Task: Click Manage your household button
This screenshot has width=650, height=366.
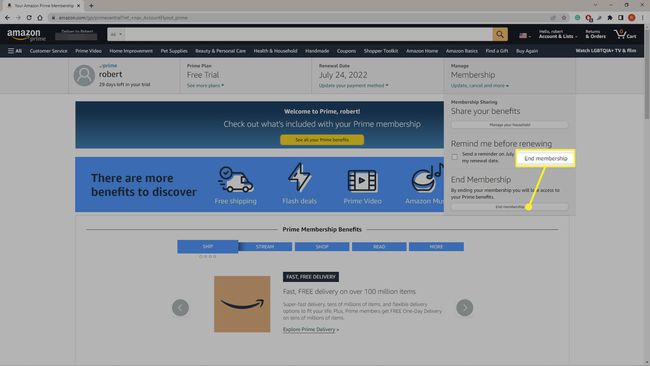Action: [x=509, y=125]
